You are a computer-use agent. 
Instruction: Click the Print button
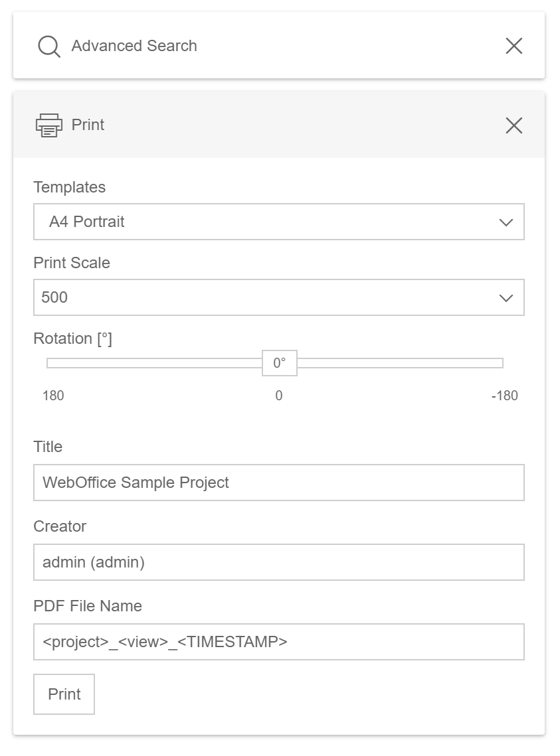[64, 694]
